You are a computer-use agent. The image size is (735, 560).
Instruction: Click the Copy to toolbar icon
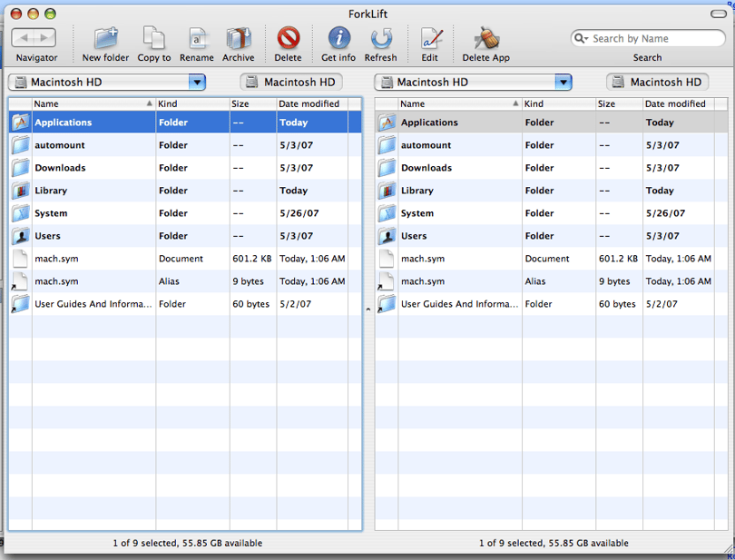coord(153,38)
